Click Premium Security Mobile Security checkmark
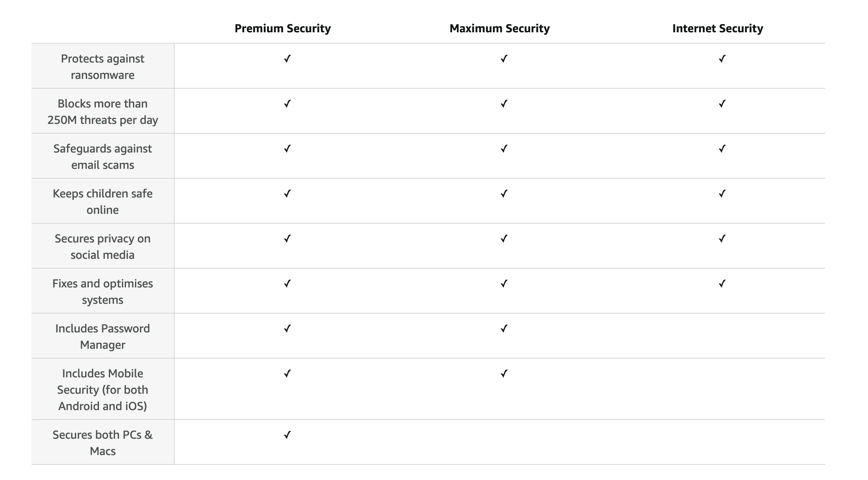 coord(287,374)
